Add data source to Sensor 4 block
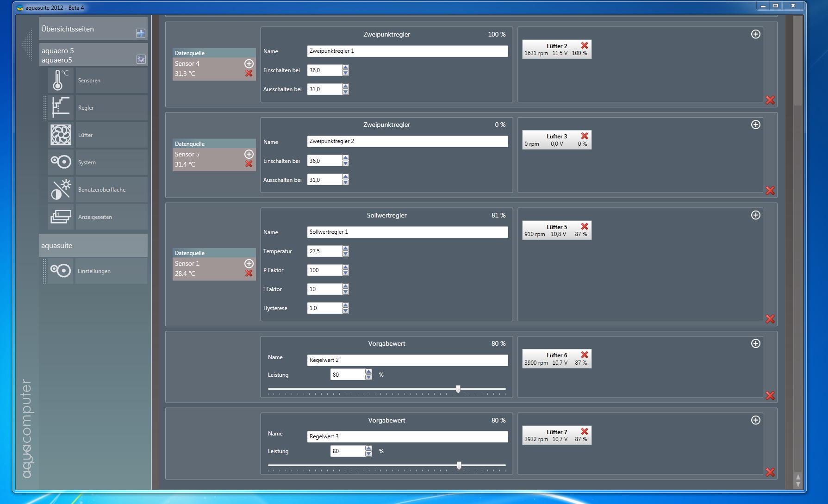Screen dimensions: 828x504 (x=249, y=63)
